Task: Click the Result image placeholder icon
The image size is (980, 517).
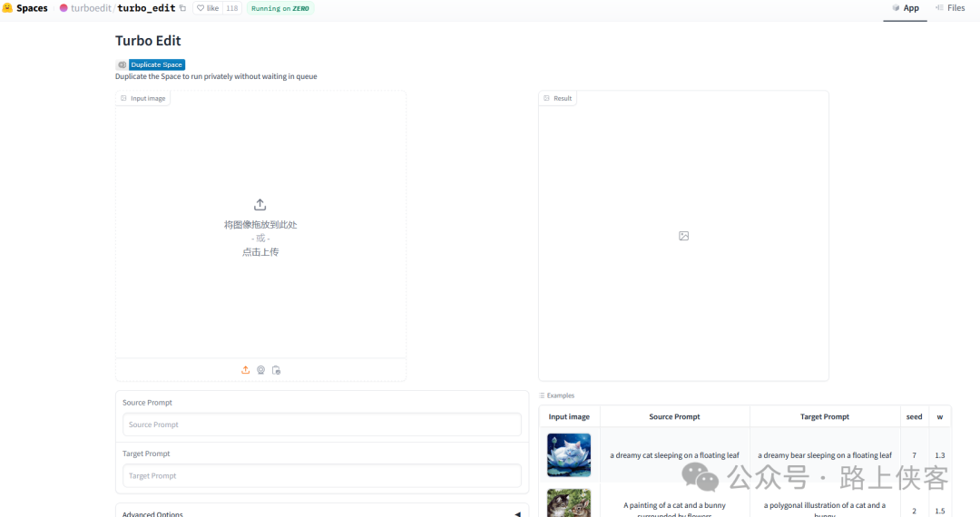Action: pyautogui.click(x=684, y=236)
